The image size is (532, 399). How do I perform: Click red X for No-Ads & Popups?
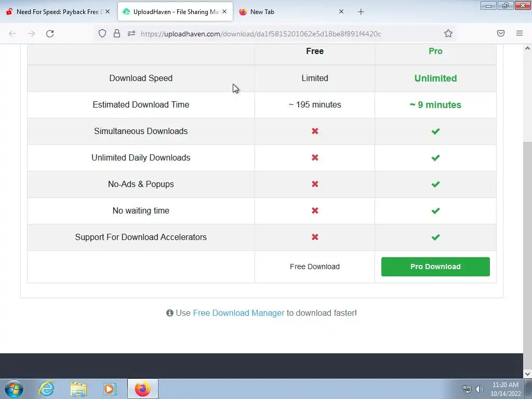click(315, 184)
